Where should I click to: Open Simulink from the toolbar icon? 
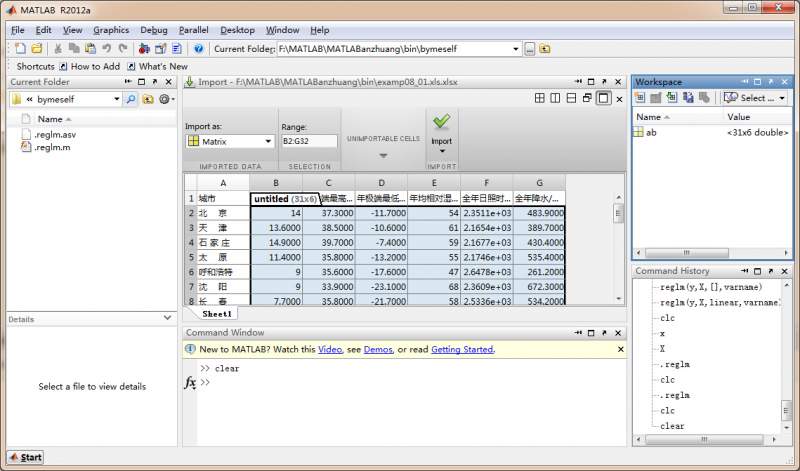click(144, 48)
